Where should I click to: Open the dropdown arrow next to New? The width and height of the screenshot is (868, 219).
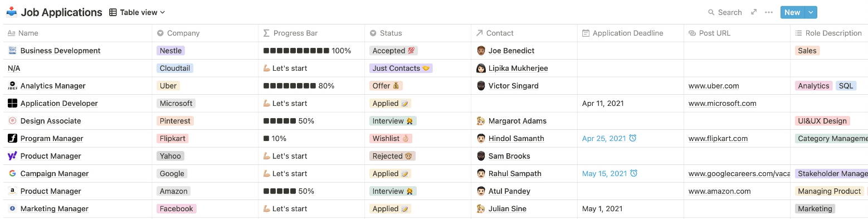811,12
